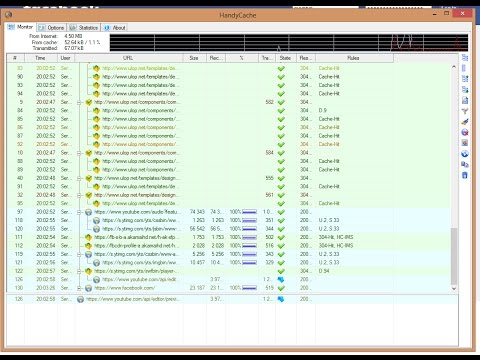The height and width of the screenshot is (360, 480).
Task: Click the Transmitted value 67.07 kB
Action: (74, 48)
